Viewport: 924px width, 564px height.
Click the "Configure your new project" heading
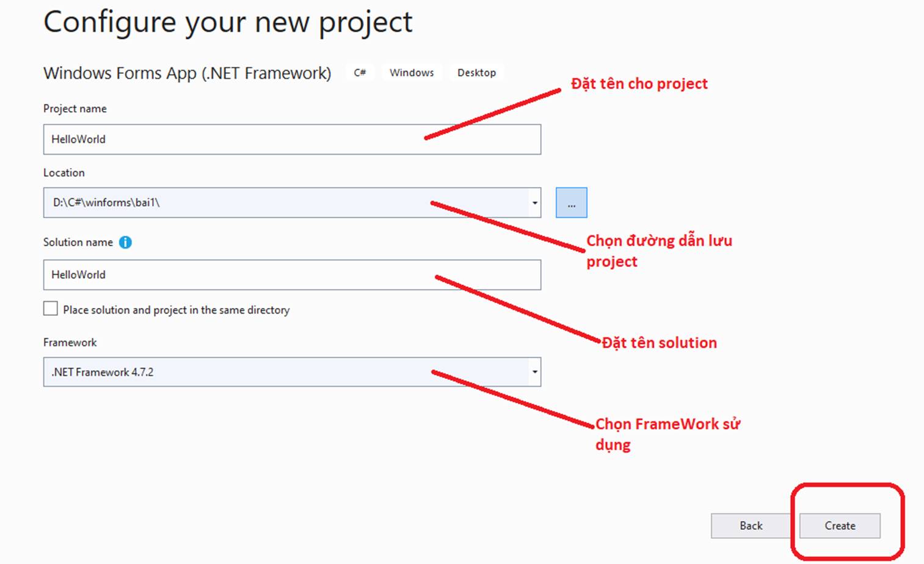227,22
